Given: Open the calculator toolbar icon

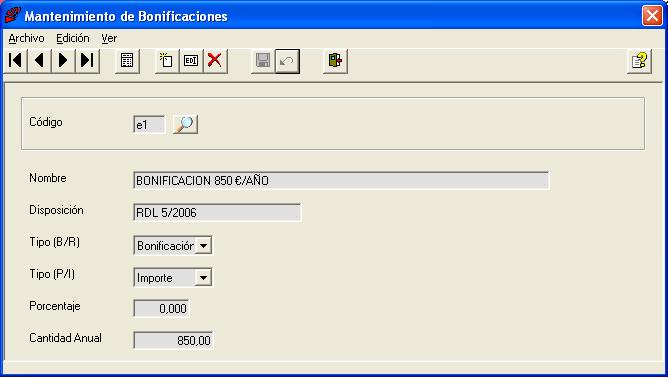Looking at the screenshot, I should 127,61.
